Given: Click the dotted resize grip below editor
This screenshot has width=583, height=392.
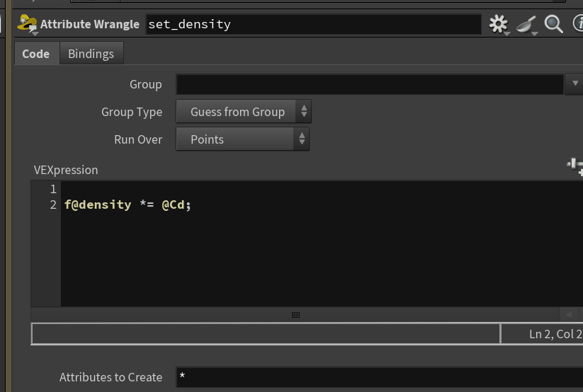Looking at the screenshot, I should click(295, 315).
